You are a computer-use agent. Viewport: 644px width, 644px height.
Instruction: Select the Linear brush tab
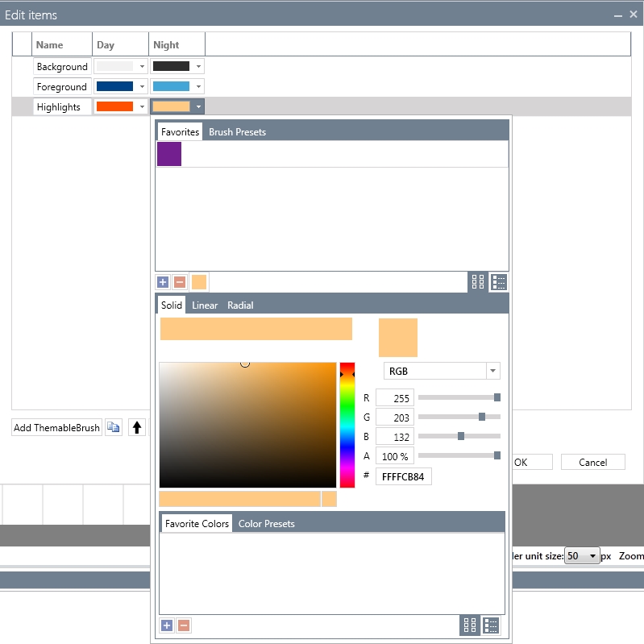tap(205, 305)
